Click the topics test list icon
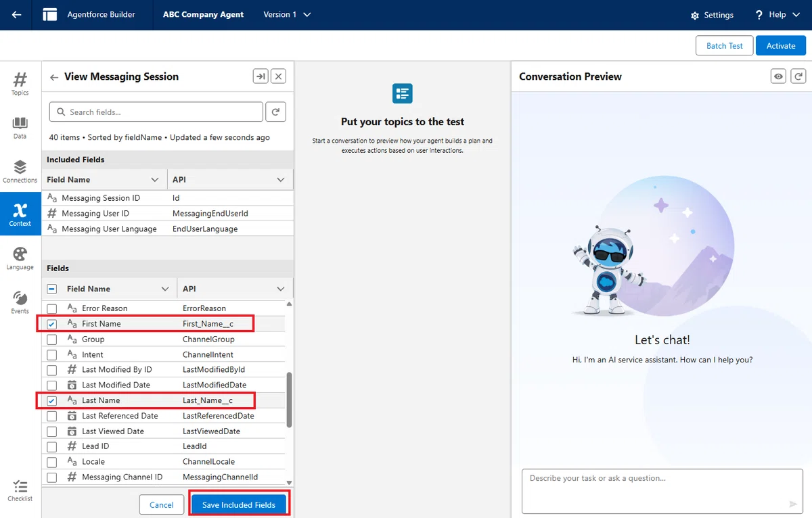This screenshot has height=518, width=812. point(402,93)
